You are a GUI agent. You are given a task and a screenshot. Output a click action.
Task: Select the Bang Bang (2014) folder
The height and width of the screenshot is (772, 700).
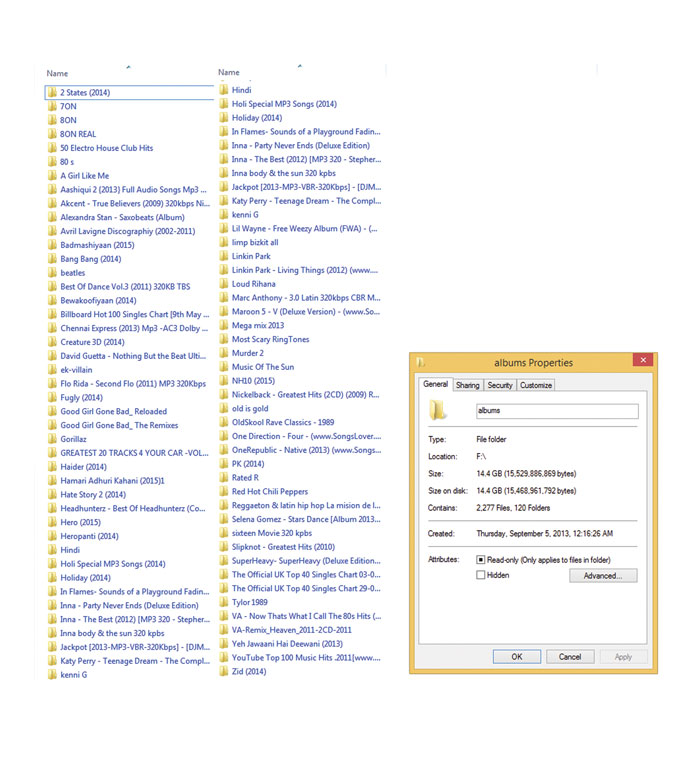click(x=91, y=259)
